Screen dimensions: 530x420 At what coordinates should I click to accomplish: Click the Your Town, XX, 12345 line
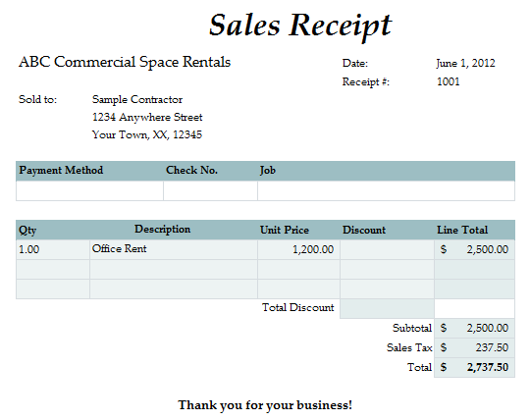pyautogui.click(x=147, y=134)
